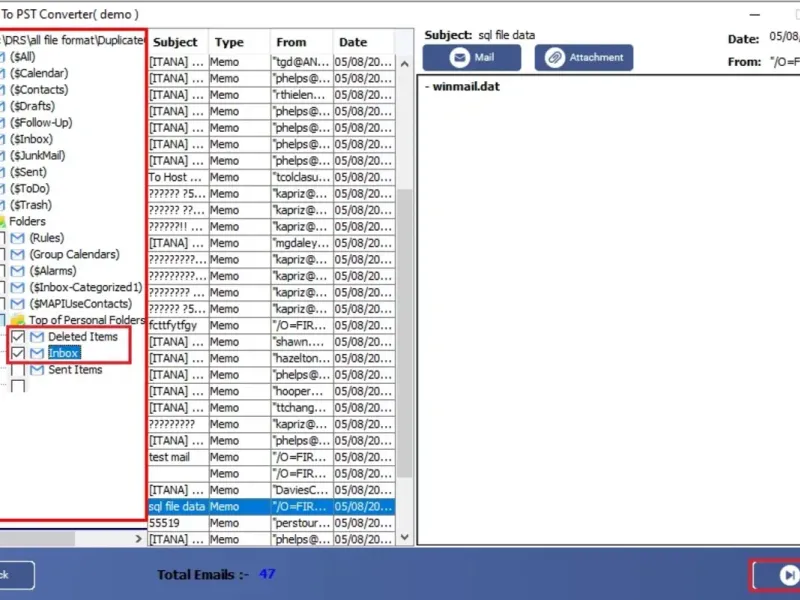Click the Inbox envelope icon
Image resolution: width=800 pixels, height=600 pixels.
37,353
